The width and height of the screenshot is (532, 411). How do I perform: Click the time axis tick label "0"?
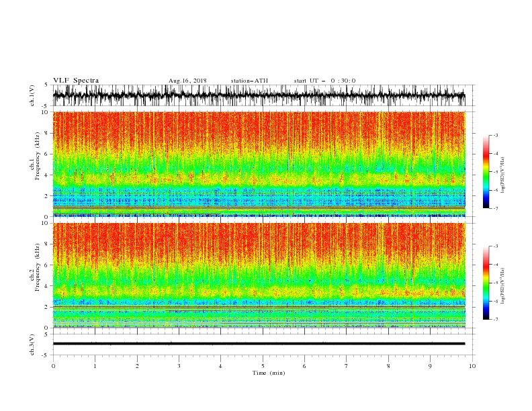(53, 366)
